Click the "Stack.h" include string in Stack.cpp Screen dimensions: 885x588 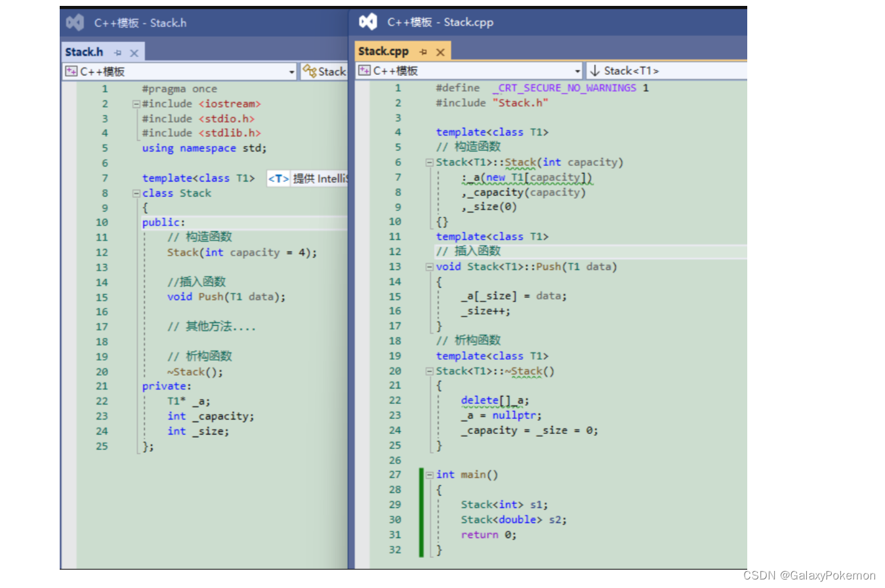(520, 103)
